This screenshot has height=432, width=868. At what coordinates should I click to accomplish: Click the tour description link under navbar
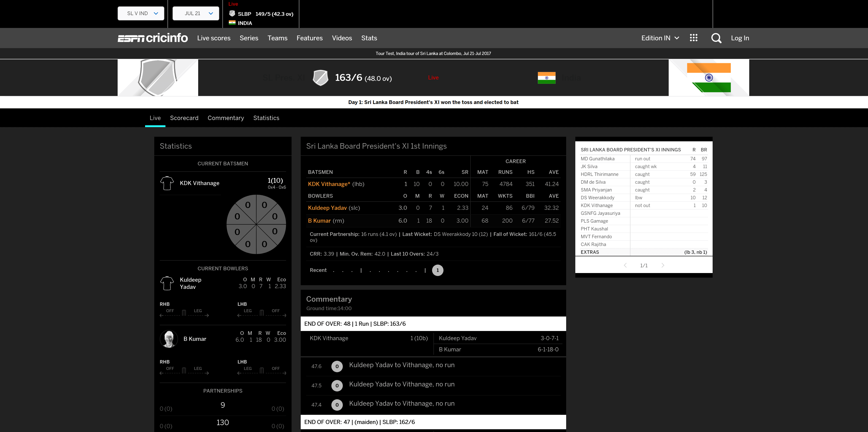pos(433,53)
